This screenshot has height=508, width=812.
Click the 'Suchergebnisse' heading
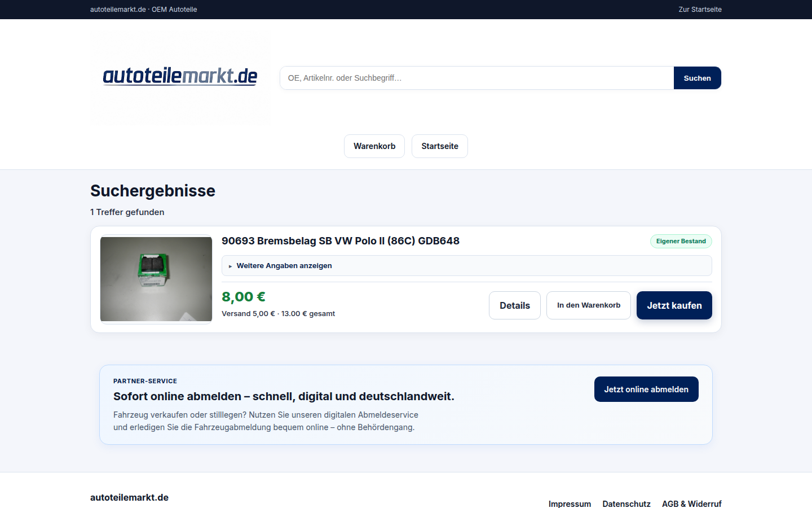(153, 191)
